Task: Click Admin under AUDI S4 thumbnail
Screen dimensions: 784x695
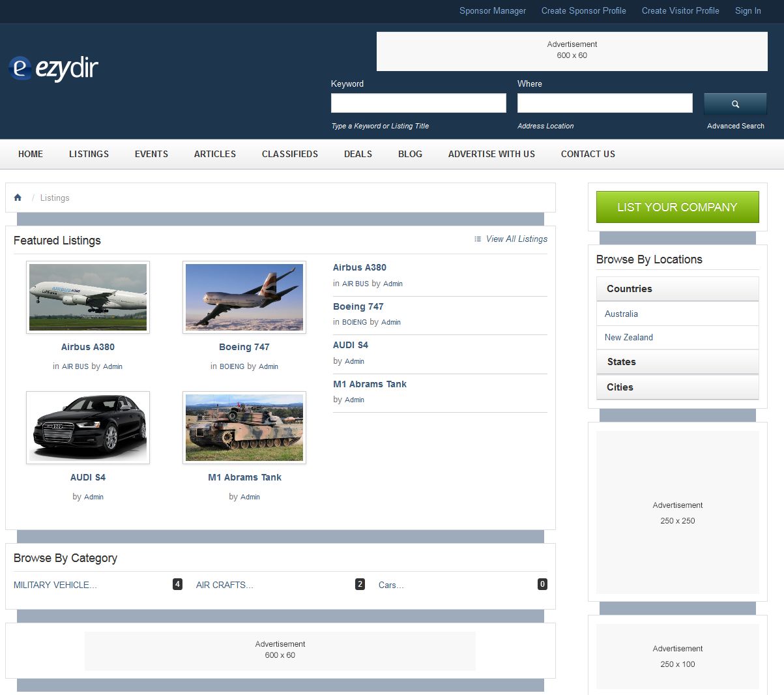Action: (94, 497)
